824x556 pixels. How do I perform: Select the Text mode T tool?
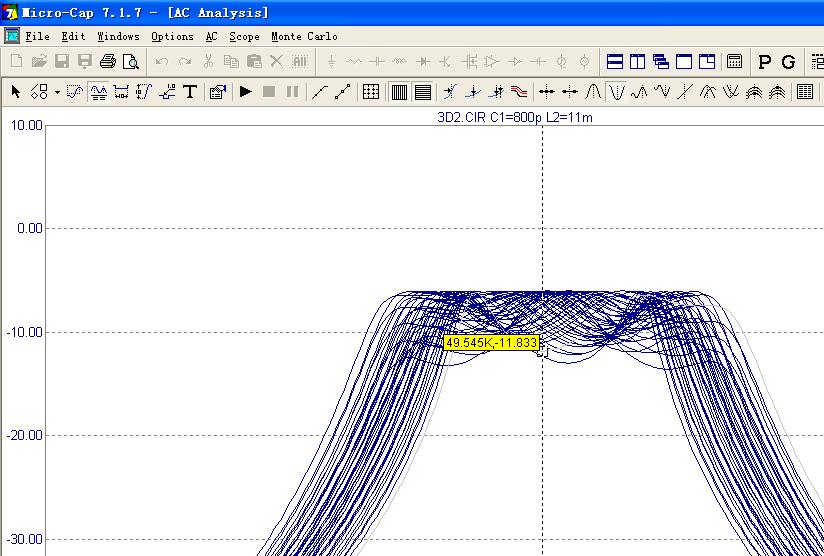click(190, 92)
